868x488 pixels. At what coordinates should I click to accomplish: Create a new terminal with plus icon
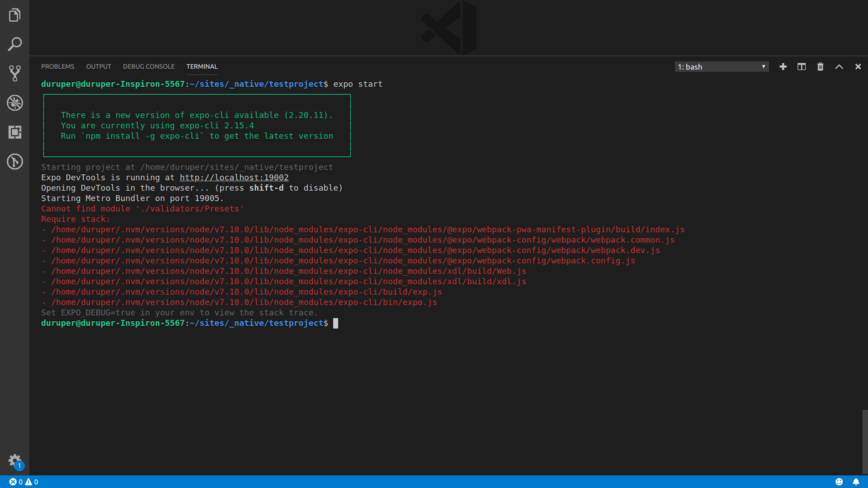[783, 67]
